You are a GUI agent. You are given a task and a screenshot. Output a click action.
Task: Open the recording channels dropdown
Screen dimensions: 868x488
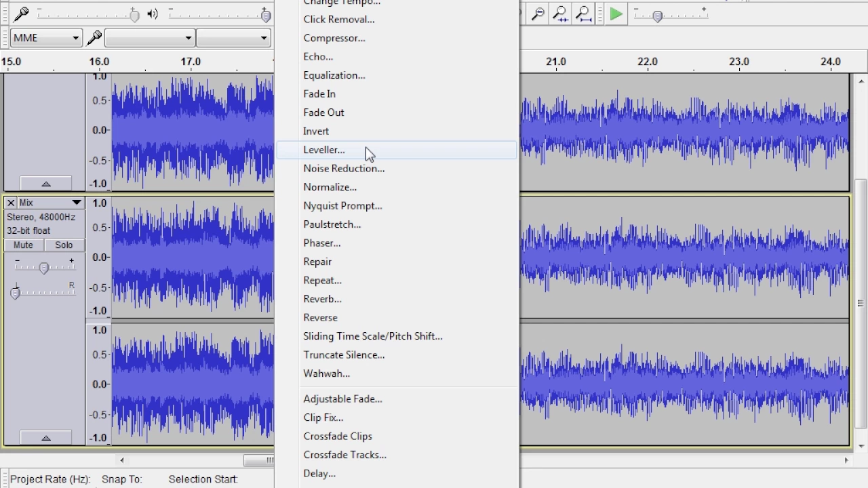tap(233, 38)
